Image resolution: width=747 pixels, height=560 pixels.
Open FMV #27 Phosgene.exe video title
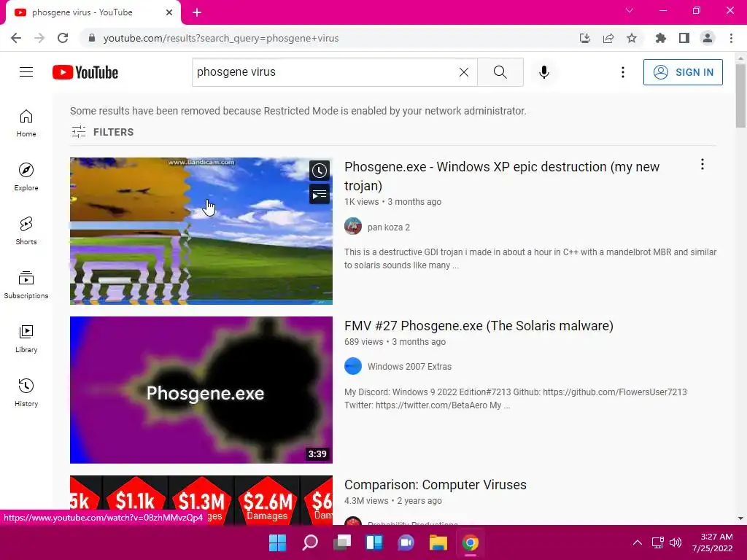coord(479,326)
